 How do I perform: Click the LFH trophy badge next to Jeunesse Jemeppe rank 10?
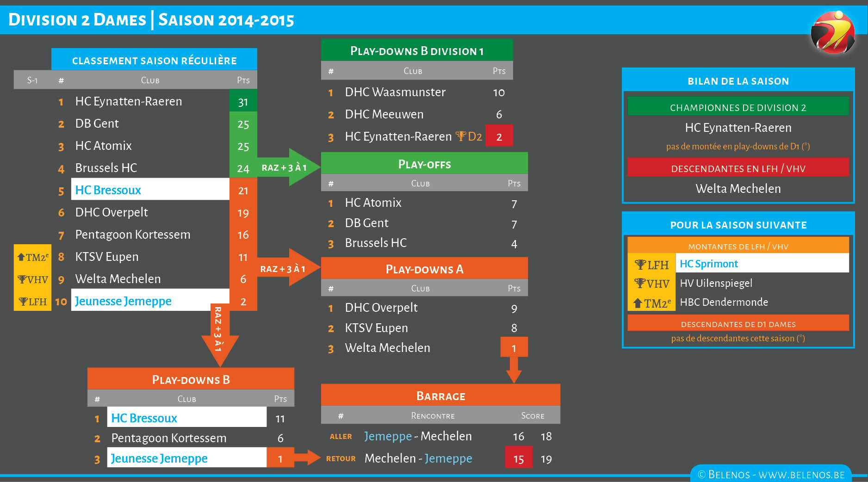pos(32,302)
